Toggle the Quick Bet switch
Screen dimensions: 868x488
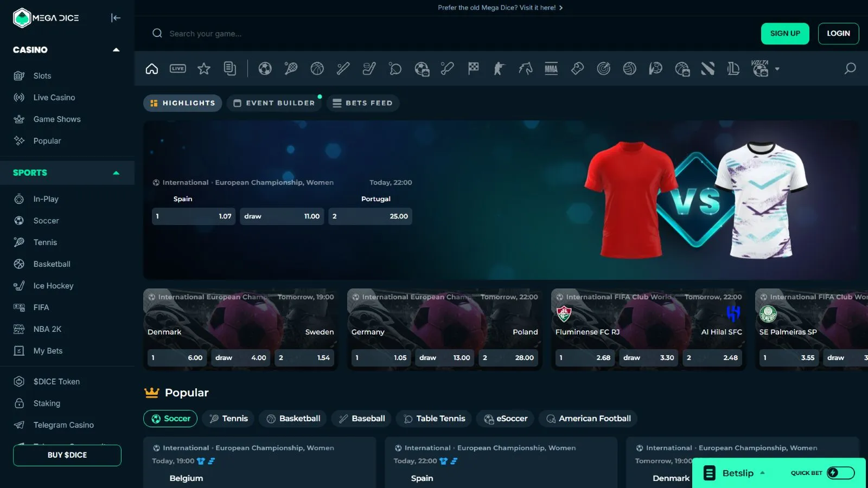(x=840, y=473)
